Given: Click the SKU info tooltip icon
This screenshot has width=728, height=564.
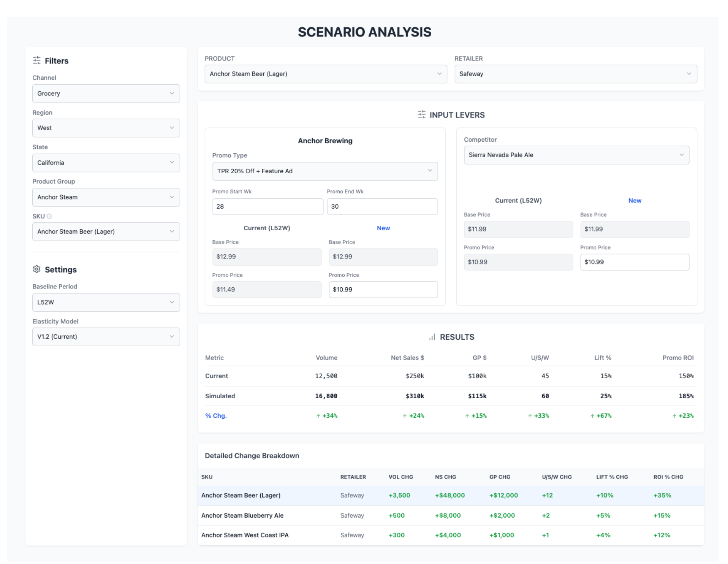Looking at the screenshot, I should tap(49, 216).
